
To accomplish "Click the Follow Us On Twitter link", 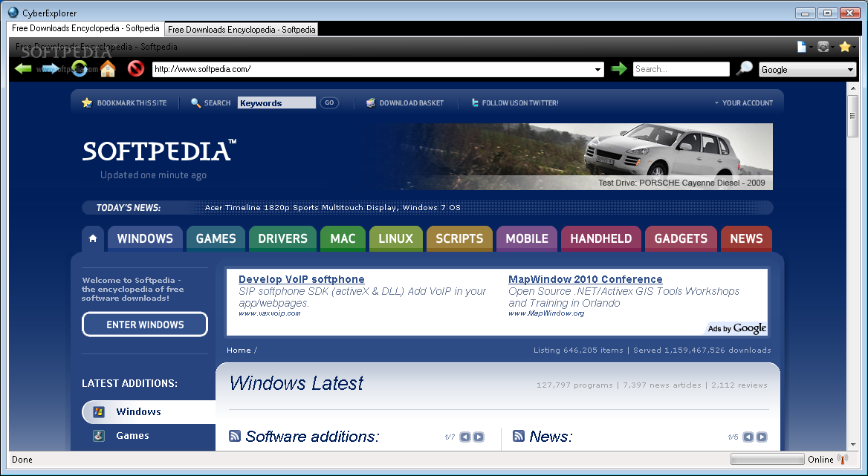I will pyautogui.click(x=520, y=102).
